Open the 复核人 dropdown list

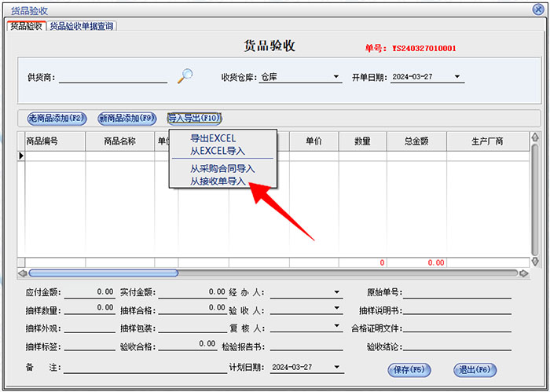(336, 327)
